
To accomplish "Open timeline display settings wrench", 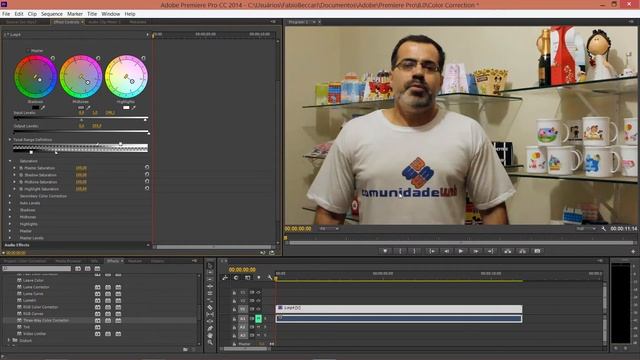I will point(269,278).
